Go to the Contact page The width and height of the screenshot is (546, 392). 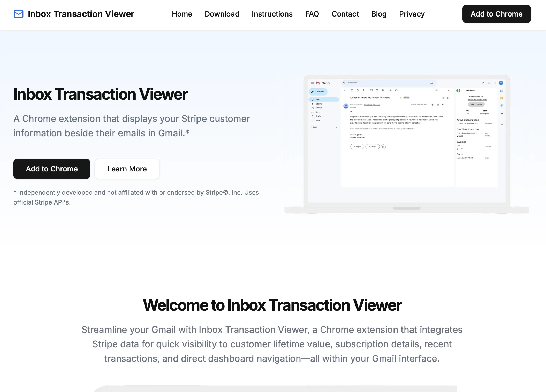pos(345,14)
